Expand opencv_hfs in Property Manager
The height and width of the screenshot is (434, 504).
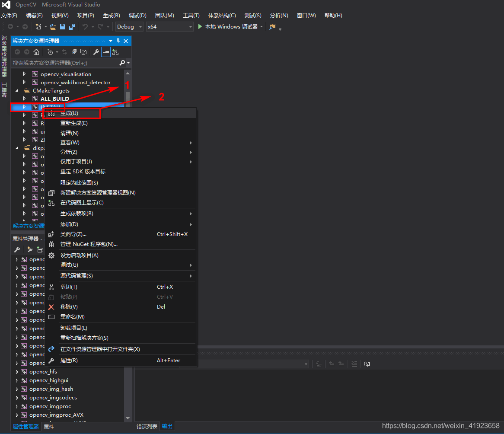coord(17,372)
